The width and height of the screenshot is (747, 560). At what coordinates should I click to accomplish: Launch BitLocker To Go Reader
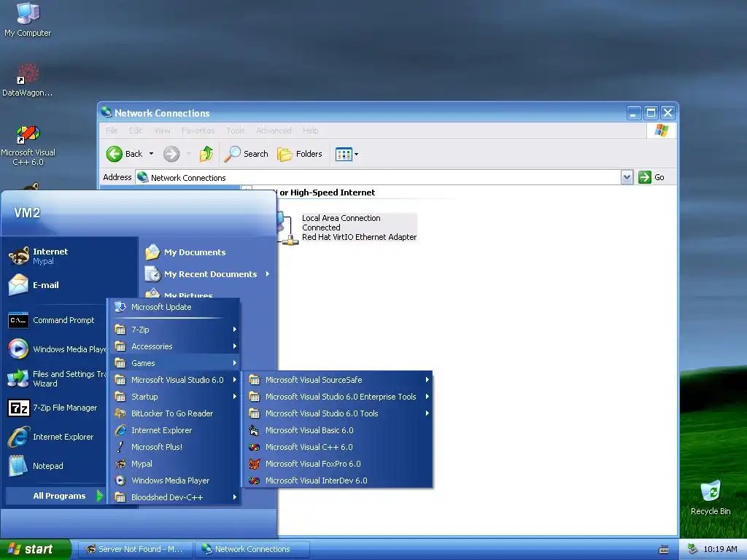174,413
